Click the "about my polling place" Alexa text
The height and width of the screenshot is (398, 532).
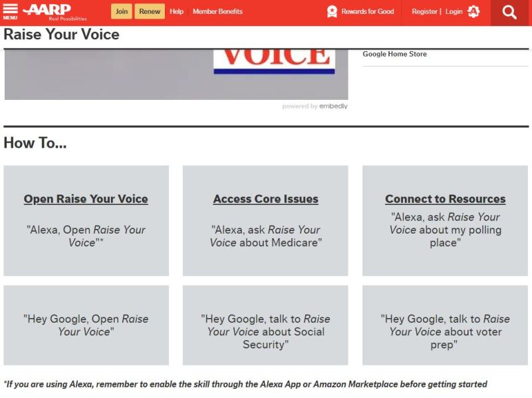point(445,230)
